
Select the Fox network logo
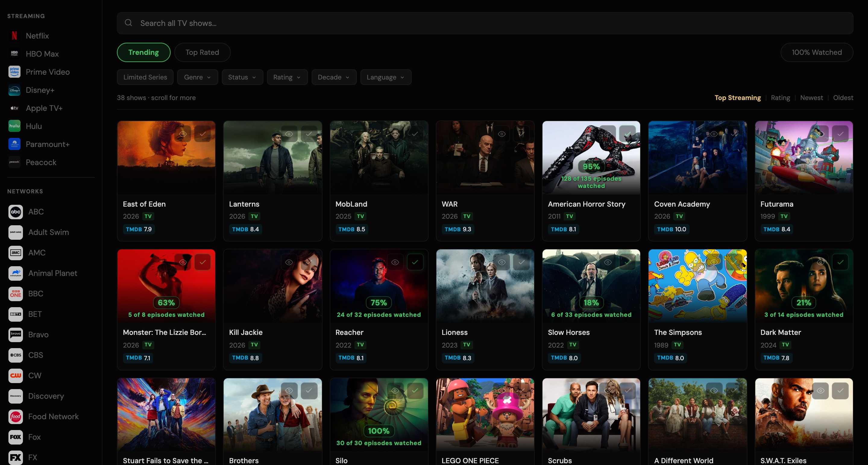tap(15, 437)
